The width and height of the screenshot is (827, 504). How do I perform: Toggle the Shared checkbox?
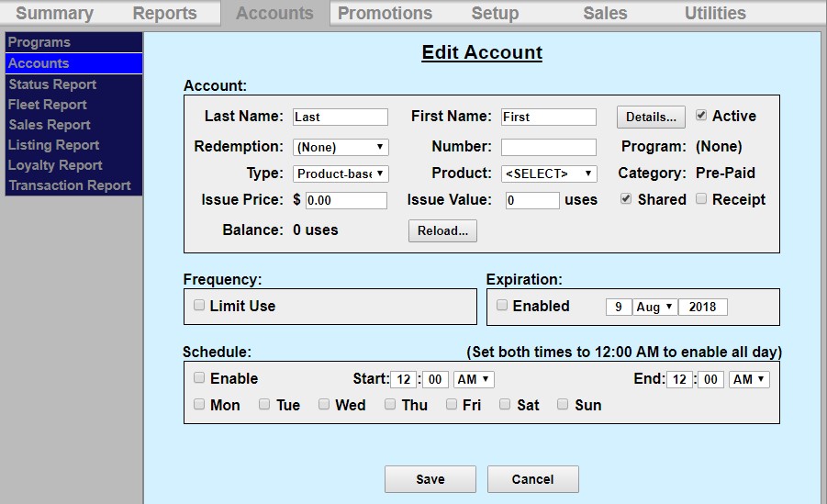tap(626, 198)
